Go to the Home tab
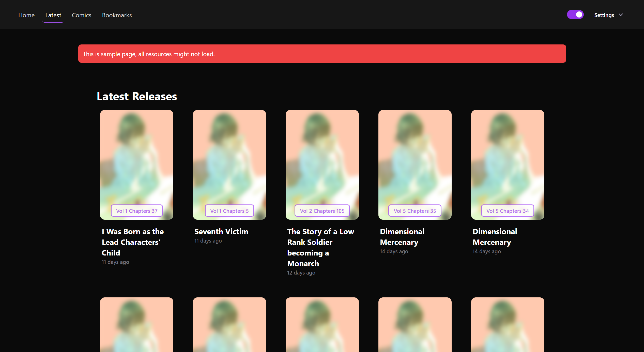Screen dimensions: 644x352 click(x=26, y=15)
